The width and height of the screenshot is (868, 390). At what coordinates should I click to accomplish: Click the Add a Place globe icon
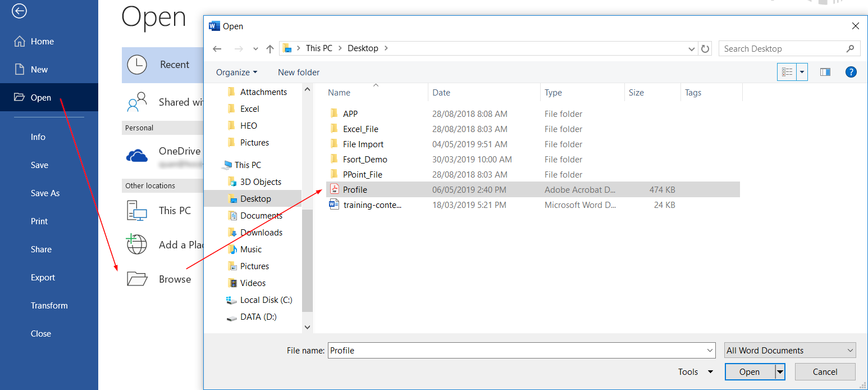point(137,244)
